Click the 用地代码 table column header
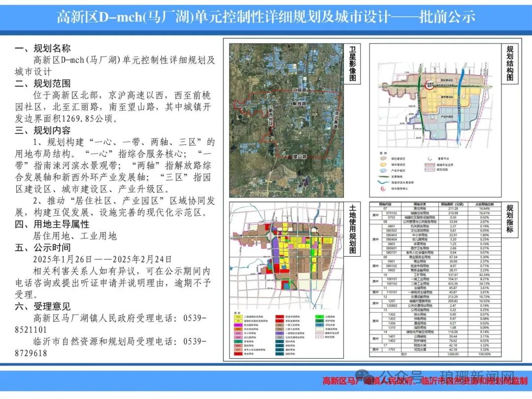The image size is (532, 399). click(385, 204)
